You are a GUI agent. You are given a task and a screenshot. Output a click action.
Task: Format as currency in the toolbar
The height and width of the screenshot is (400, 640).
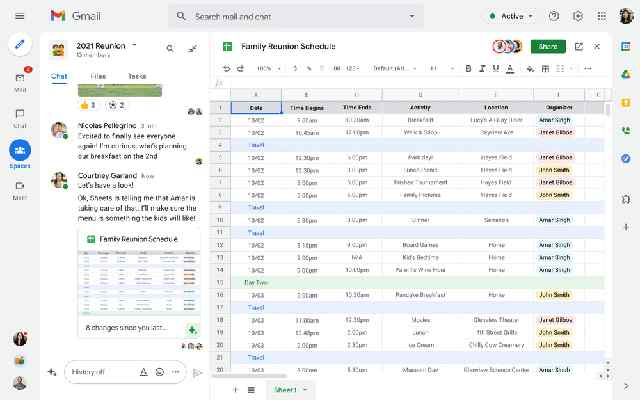295,69
